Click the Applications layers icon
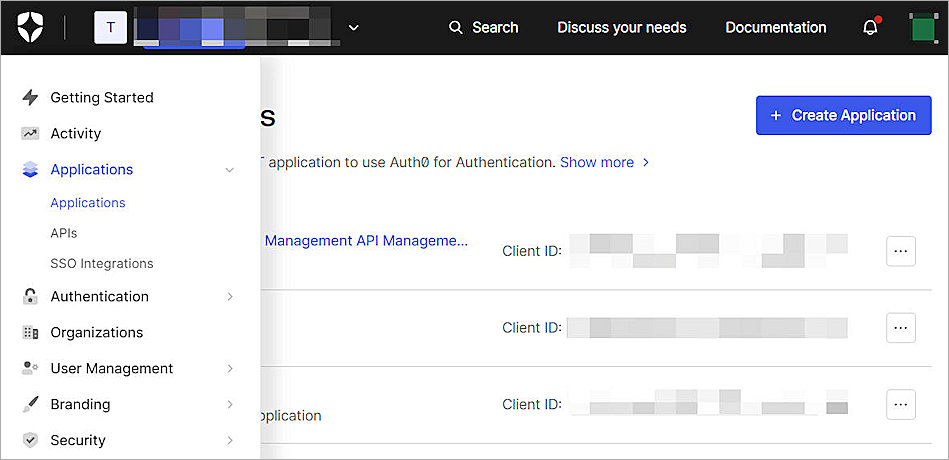949x460 pixels. coord(30,169)
